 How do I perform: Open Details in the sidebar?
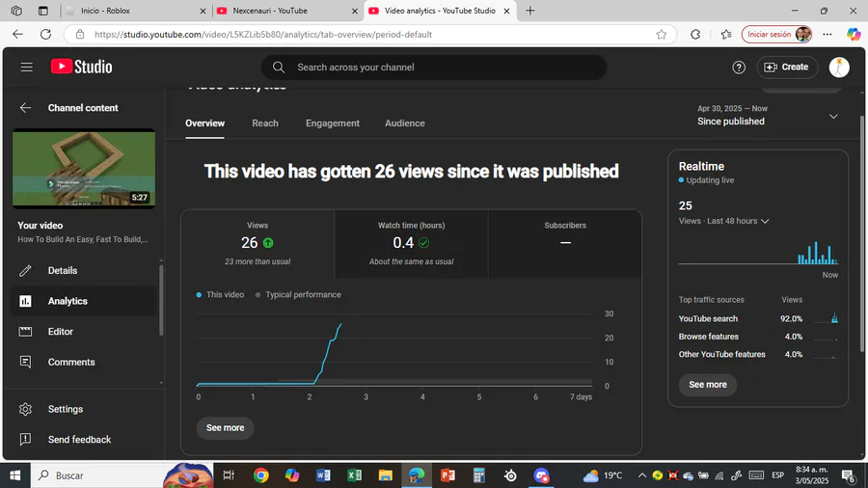(84, 271)
